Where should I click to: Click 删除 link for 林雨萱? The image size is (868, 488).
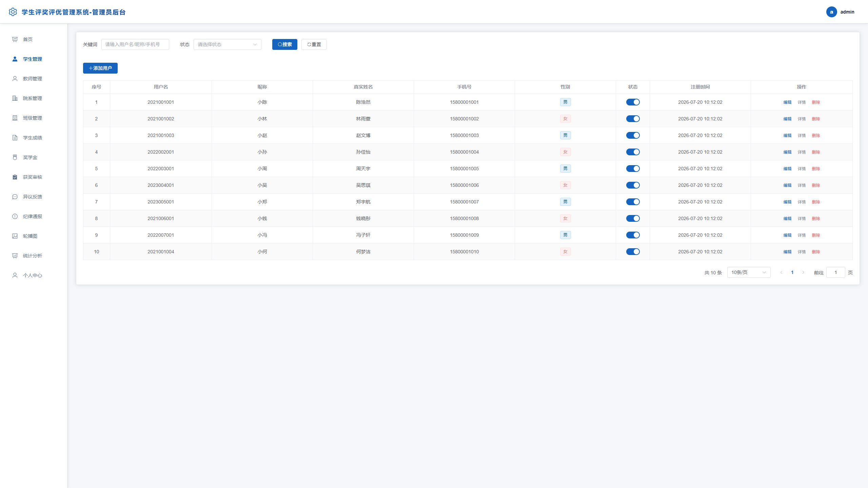coord(816,119)
